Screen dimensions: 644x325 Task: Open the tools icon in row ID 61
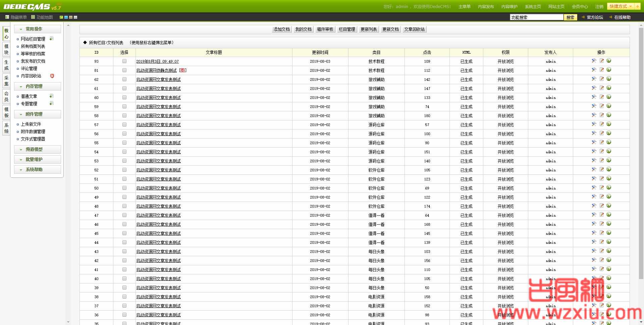coord(594,88)
